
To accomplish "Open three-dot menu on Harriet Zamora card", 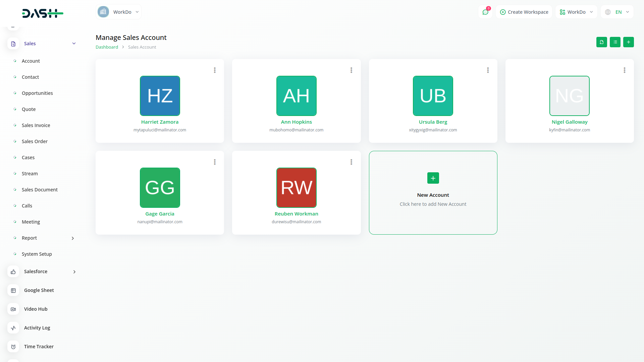I will [x=215, y=70].
